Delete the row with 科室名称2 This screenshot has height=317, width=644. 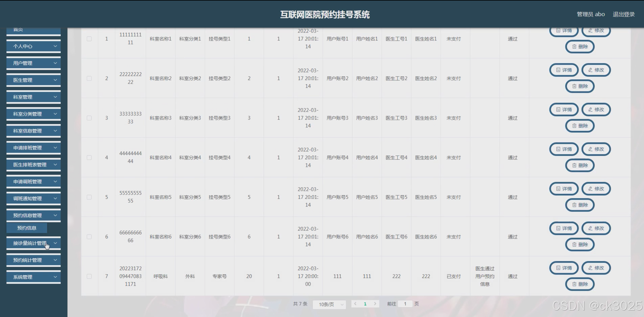point(580,86)
